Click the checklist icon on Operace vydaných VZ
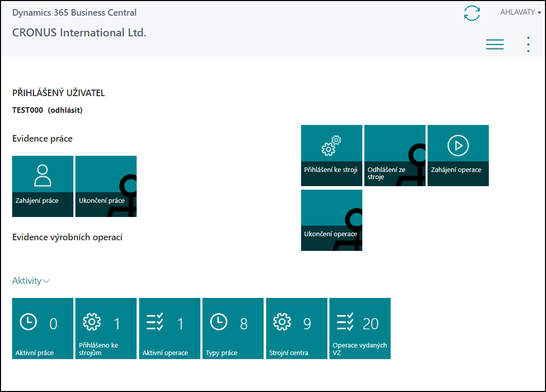The height and width of the screenshot is (392, 546). point(345,322)
